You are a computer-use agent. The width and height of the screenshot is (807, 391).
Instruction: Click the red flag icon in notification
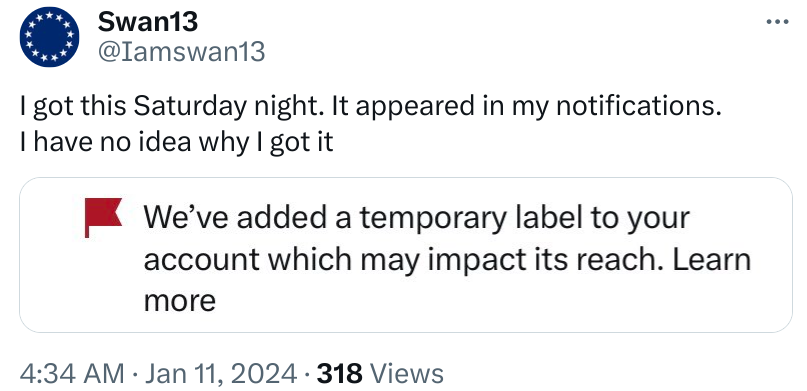(103, 217)
